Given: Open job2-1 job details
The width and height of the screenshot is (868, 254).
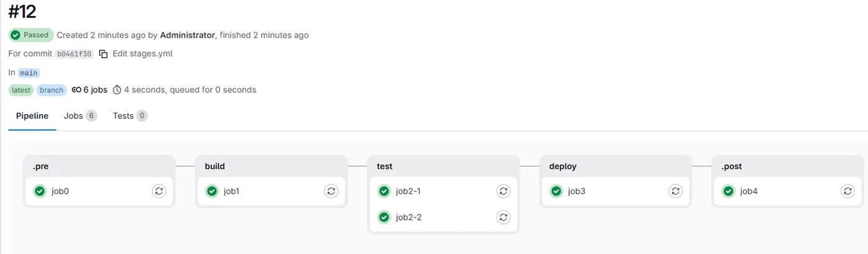Looking at the screenshot, I should point(409,191).
